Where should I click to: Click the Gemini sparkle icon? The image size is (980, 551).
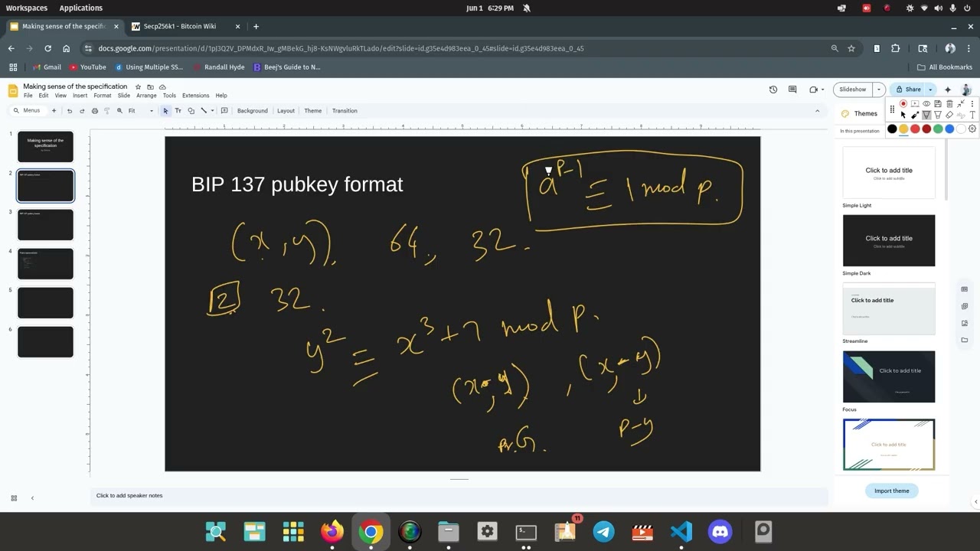[948, 90]
